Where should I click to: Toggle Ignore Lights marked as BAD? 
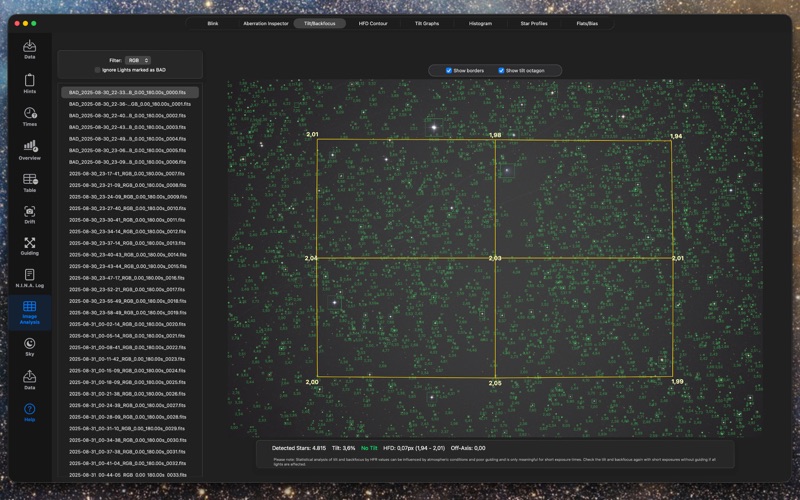click(97, 70)
